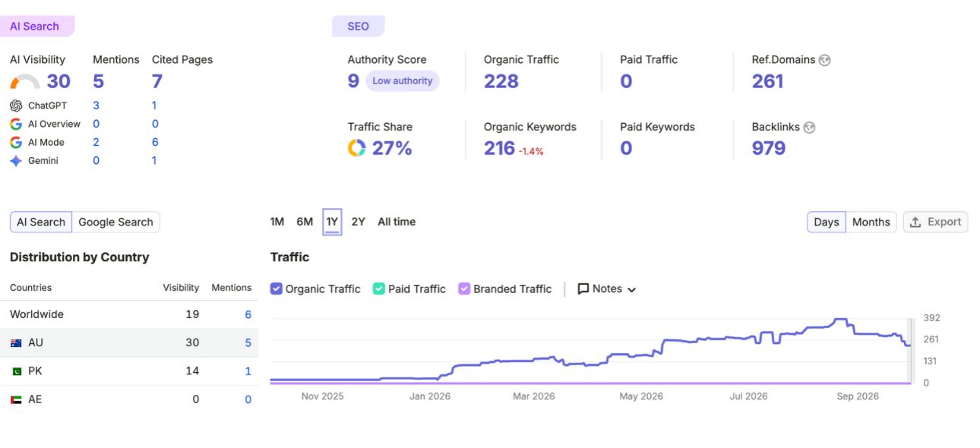Open PK mentions count 1

point(248,371)
